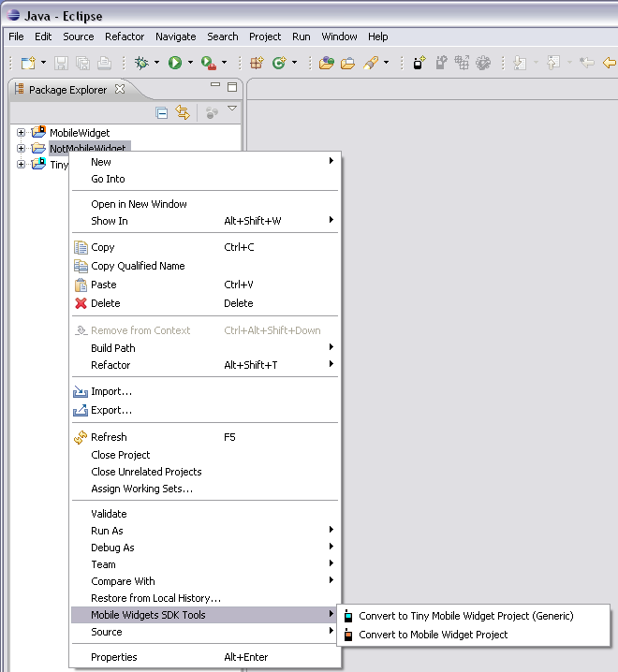Select the MobileWidget project
The width and height of the screenshot is (618, 672).
(80, 133)
